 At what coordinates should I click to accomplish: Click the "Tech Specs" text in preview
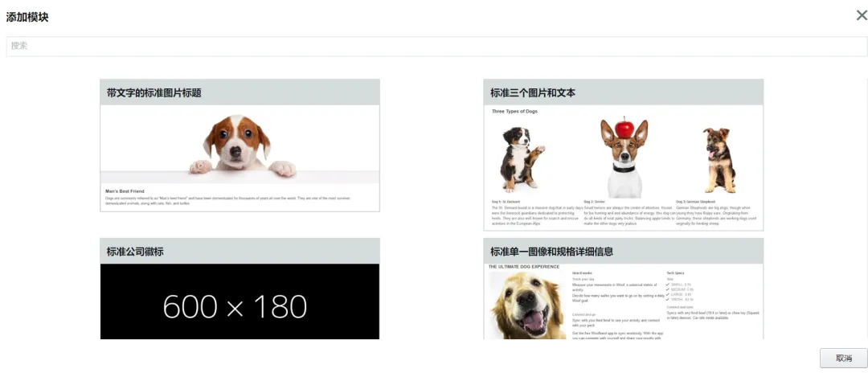(676, 273)
